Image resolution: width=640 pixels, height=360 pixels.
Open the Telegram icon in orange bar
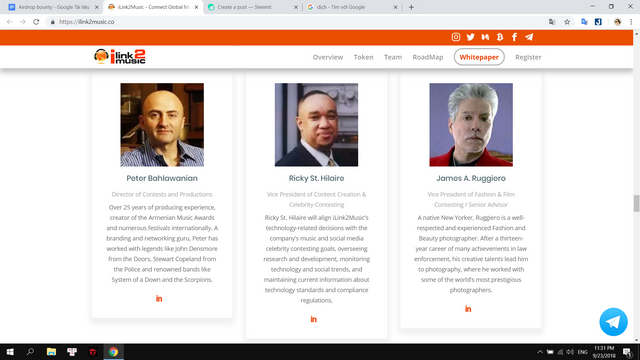(x=529, y=37)
